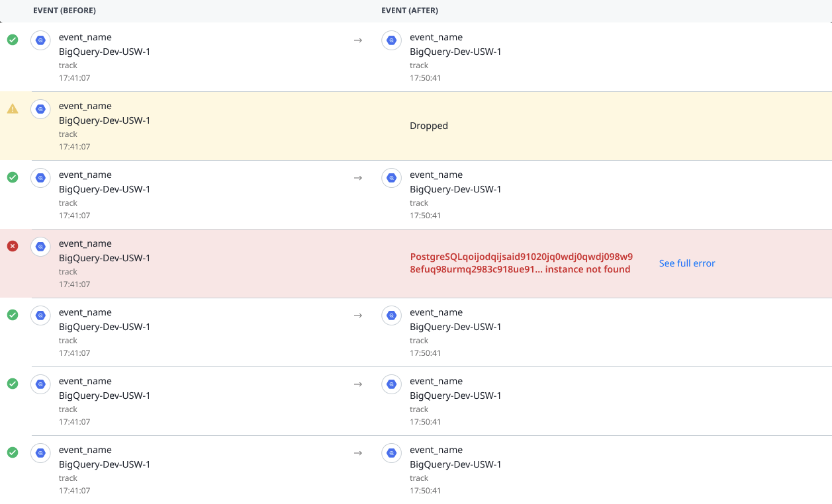Open the See full error link
The image size is (832, 504).
pyautogui.click(x=686, y=263)
